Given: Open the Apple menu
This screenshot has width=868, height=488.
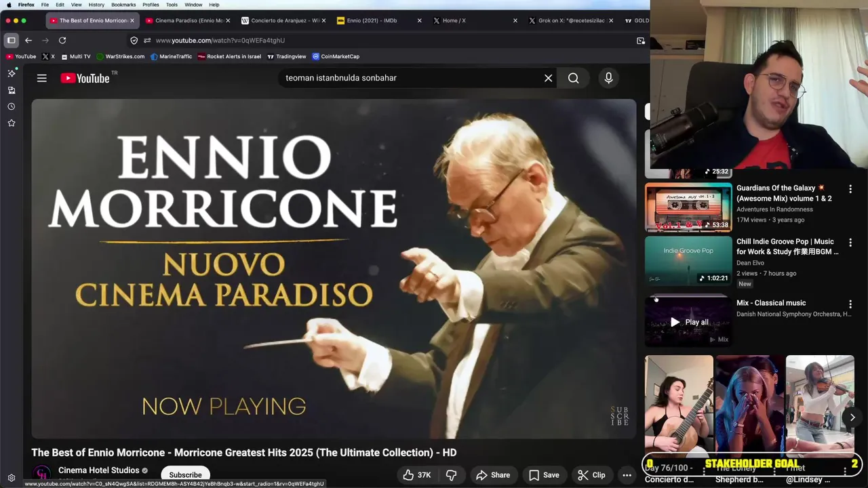Looking at the screenshot, I should click(8, 5).
